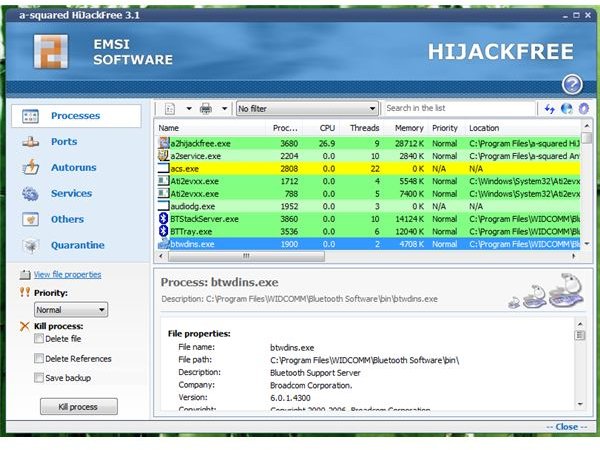Click the help question mark icon

pos(572,84)
